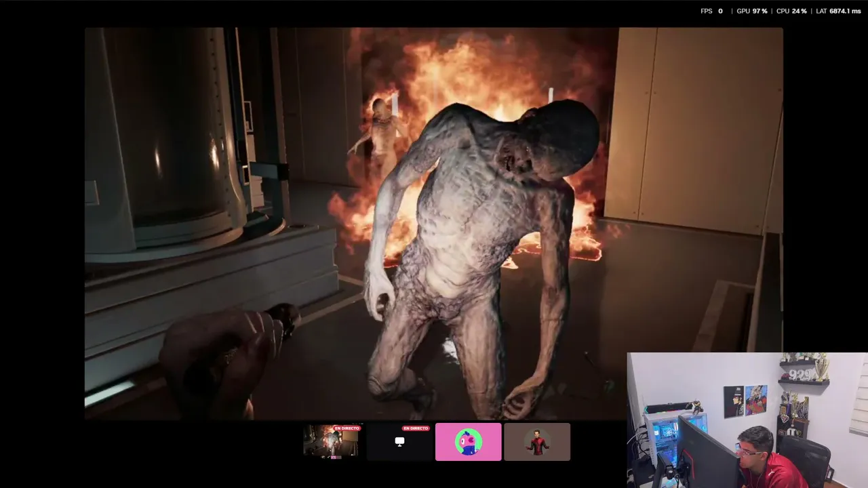Click the LAT 6874.1 ms latency stat
Screen dimensions: 868x488
click(x=838, y=12)
